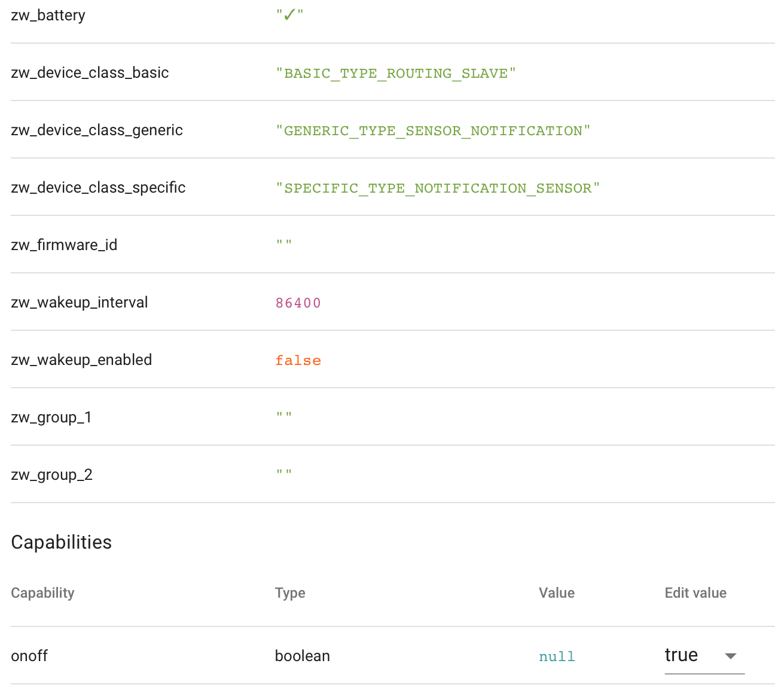Click the Capabilities section heading
The image size is (775, 700).
(62, 542)
